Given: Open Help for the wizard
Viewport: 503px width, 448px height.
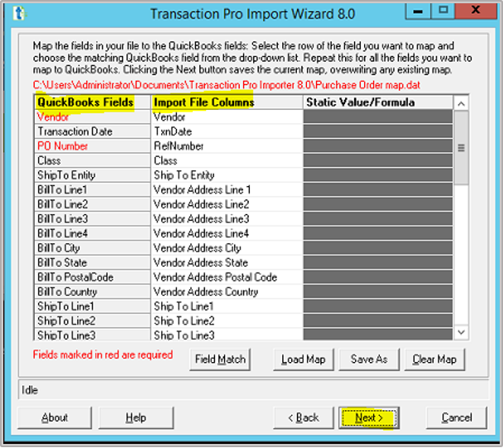Looking at the screenshot, I should click(136, 418).
